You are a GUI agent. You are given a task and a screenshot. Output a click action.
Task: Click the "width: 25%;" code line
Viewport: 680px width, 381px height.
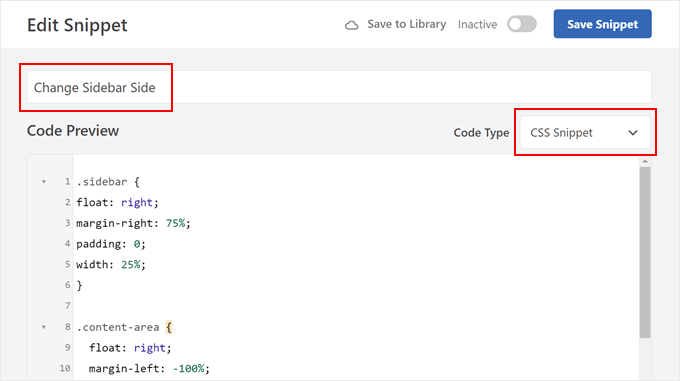coord(111,264)
